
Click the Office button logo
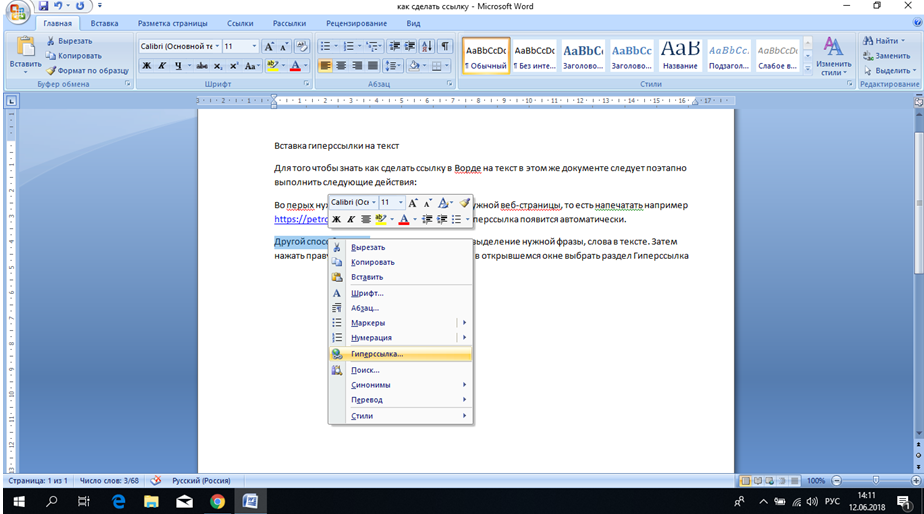(17, 12)
